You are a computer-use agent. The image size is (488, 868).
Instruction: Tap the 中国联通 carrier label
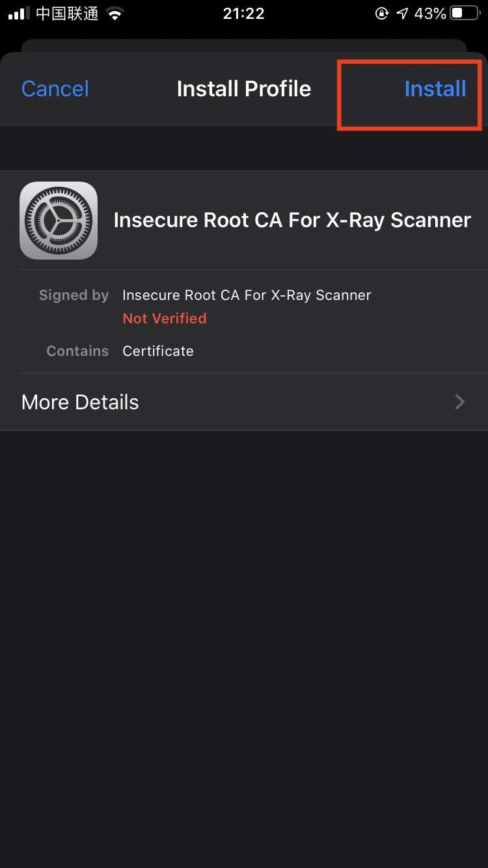[67, 14]
